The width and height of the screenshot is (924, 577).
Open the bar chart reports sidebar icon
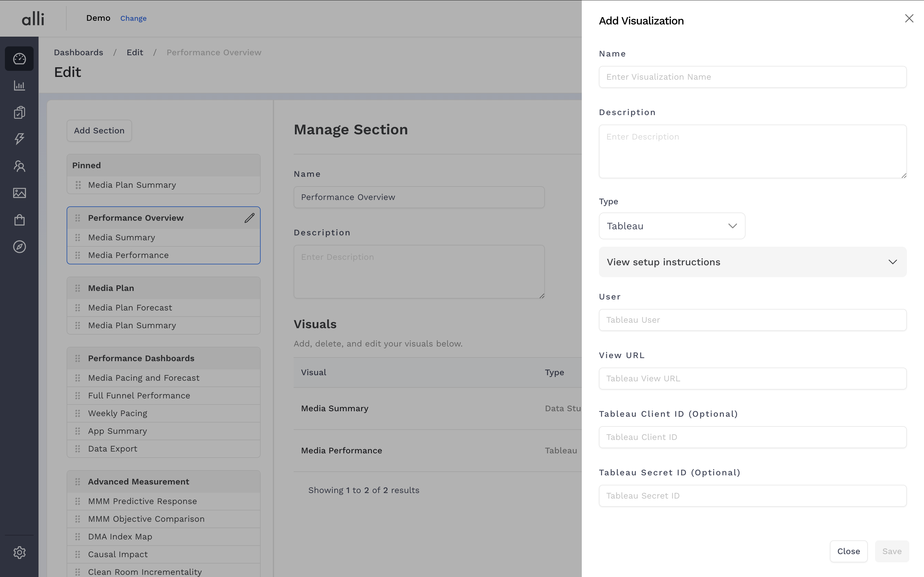[x=20, y=85]
